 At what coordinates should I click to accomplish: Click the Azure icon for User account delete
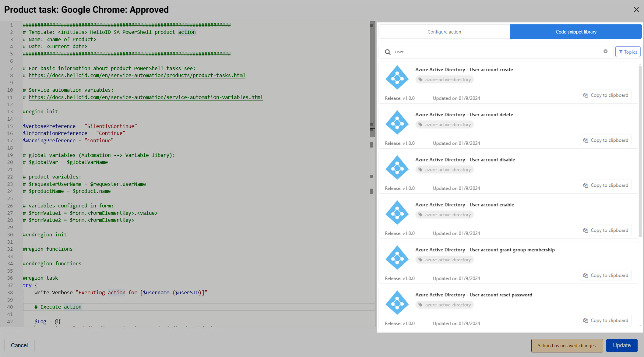pos(397,122)
